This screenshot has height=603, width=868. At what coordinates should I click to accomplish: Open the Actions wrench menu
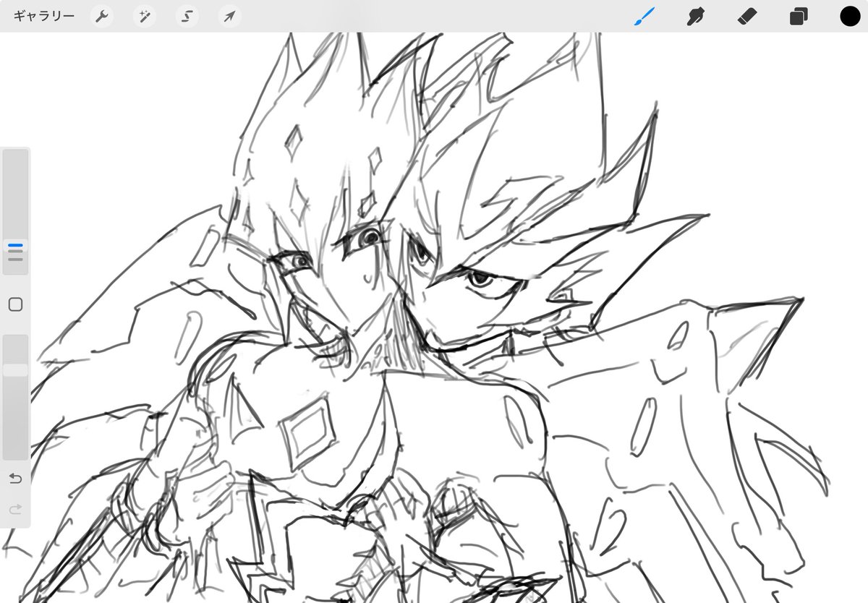102,16
